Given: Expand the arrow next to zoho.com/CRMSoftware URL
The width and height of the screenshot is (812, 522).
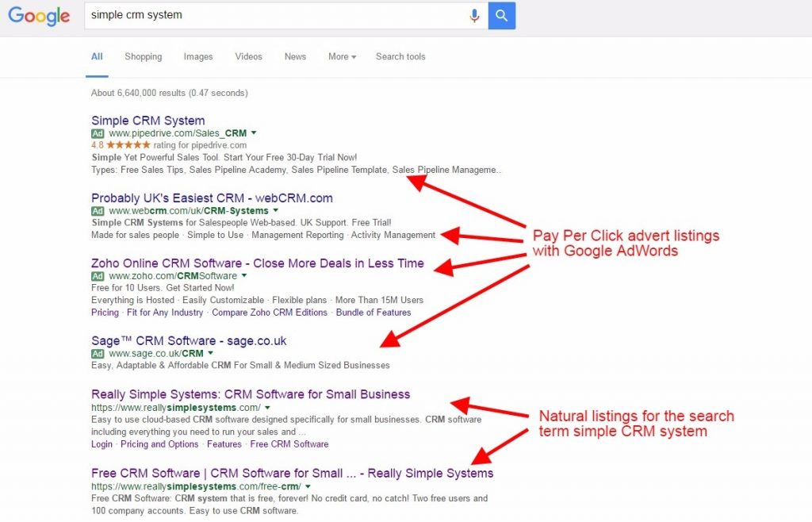Looking at the screenshot, I should (x=244, y=276).
